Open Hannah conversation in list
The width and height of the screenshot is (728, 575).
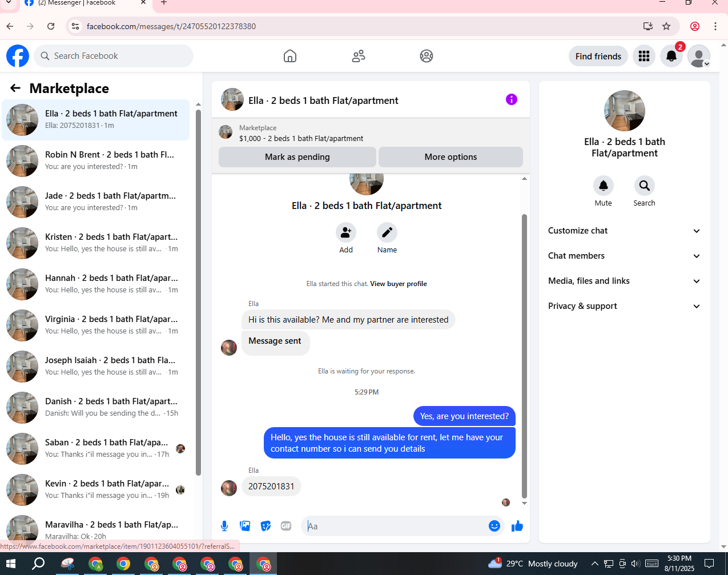[96, 284]
